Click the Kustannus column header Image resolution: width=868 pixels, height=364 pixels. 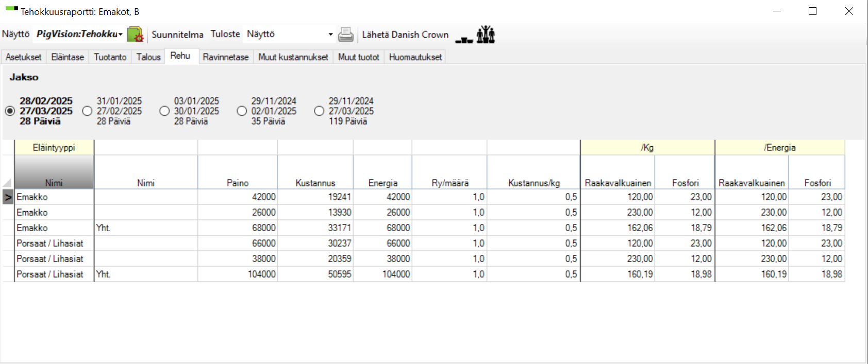click(x=315, y=172)
